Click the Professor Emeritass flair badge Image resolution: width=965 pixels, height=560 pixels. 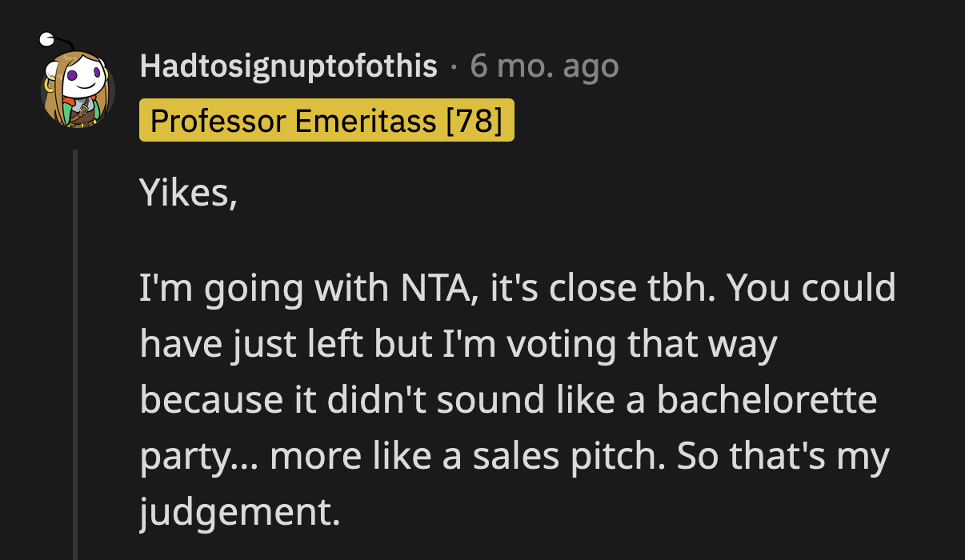(326, 121)
